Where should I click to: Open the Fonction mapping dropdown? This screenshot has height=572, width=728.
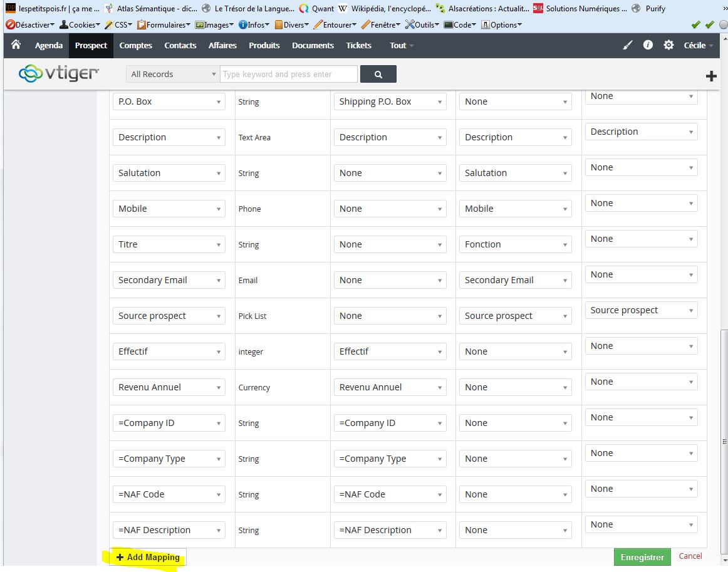tap(515, 244)
